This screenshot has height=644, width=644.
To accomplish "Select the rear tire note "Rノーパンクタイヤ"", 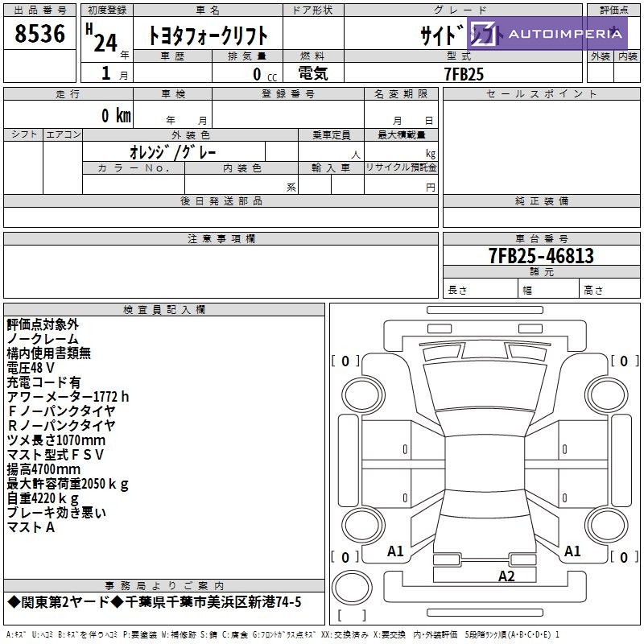I will point(61,426).
